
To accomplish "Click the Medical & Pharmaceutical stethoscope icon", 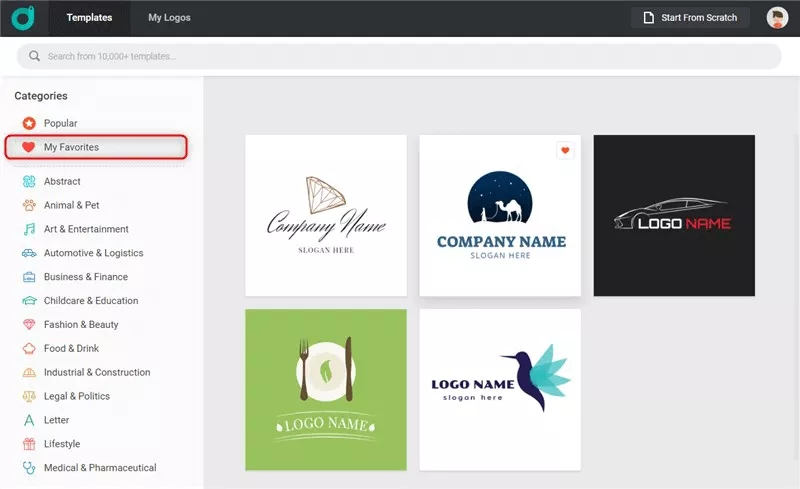I will click(29, 468).
